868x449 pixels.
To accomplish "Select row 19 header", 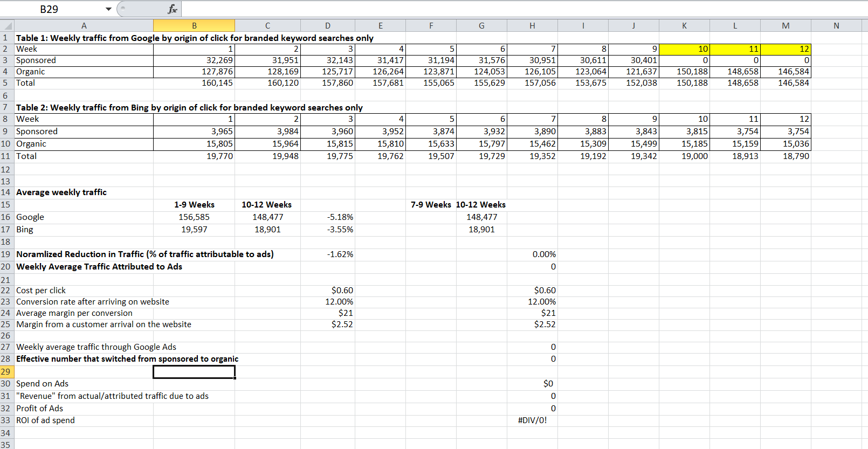I will pyautogui.click(x=7, y=254).
